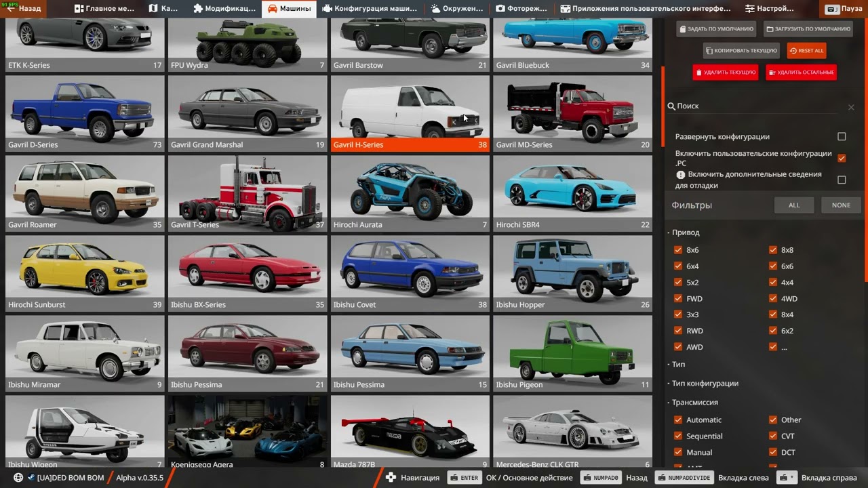Switch to the Конфигурация машины tab

[x=370, y=9]
